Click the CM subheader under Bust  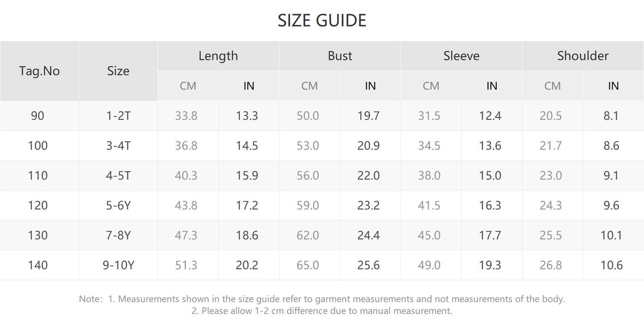[310, 86]
